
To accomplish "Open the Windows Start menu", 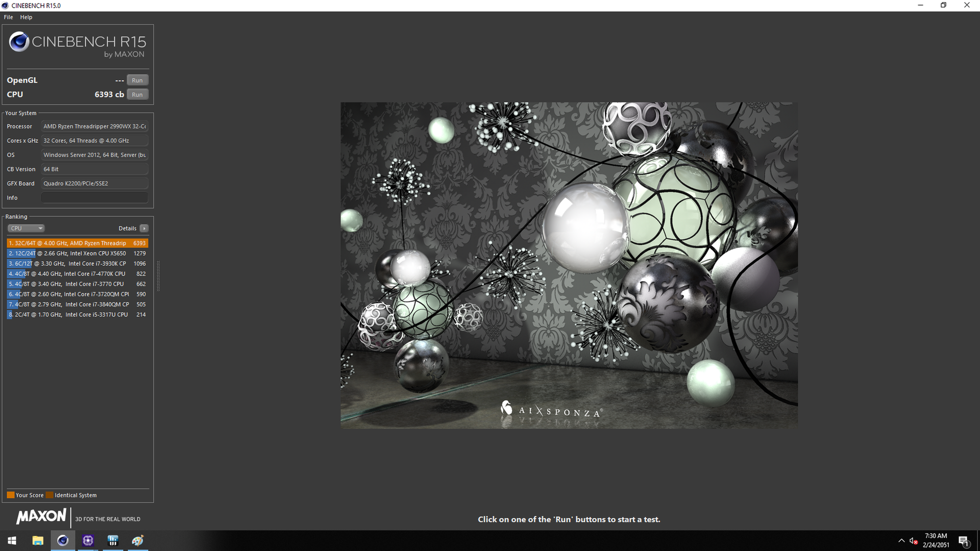I will tap(12, 540).
